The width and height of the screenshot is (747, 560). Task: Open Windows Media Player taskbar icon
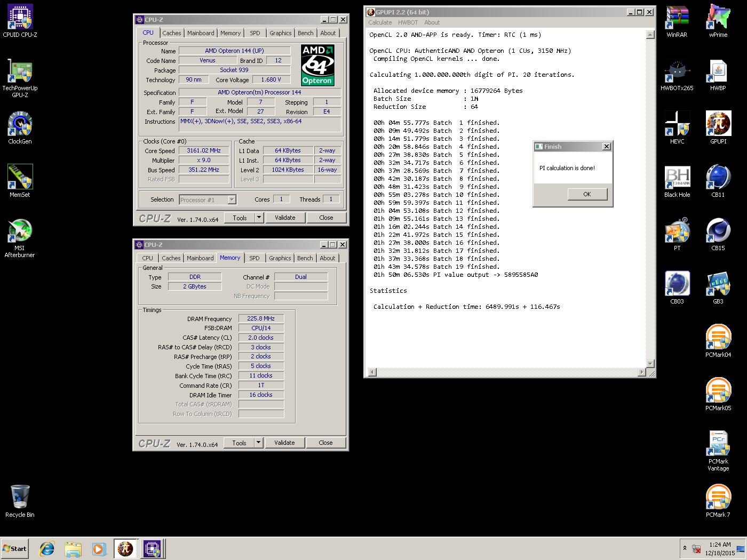pyautogui.click(x=99, y=548)
